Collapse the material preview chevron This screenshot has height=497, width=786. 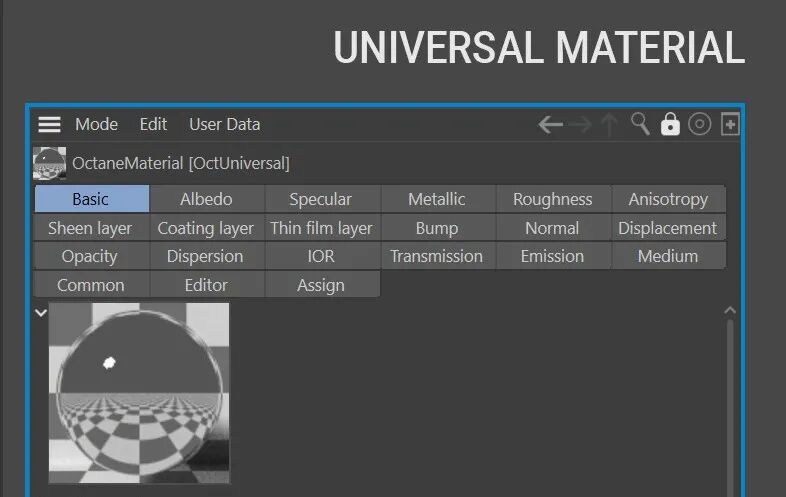pos(41,313)
